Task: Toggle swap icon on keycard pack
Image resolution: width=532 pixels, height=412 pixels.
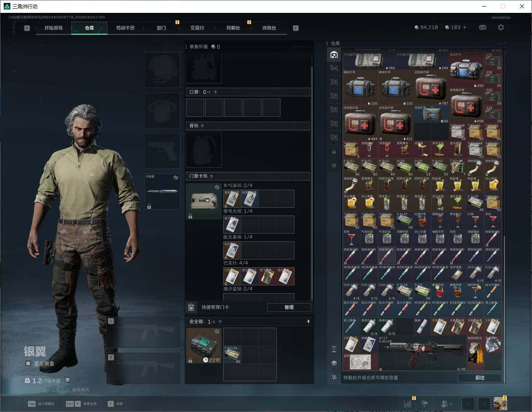Action: pyautogui.click(x=217, y=187)
